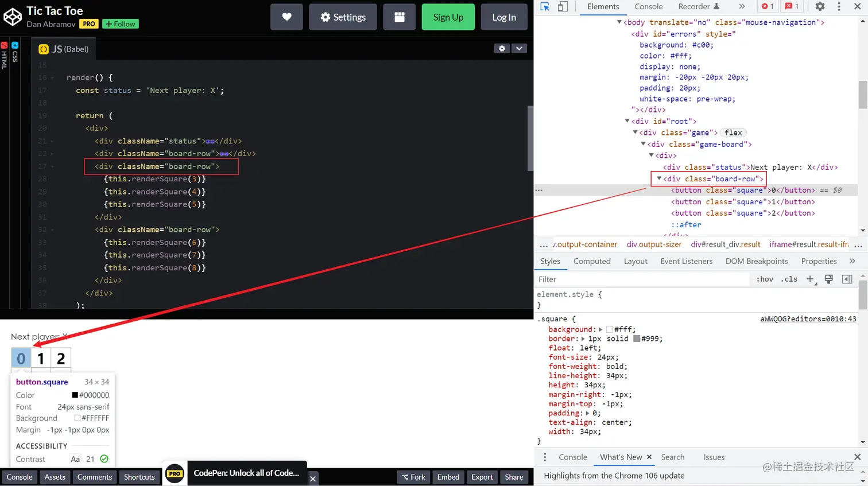Click the flex badge next to game div

pos(733,133)
